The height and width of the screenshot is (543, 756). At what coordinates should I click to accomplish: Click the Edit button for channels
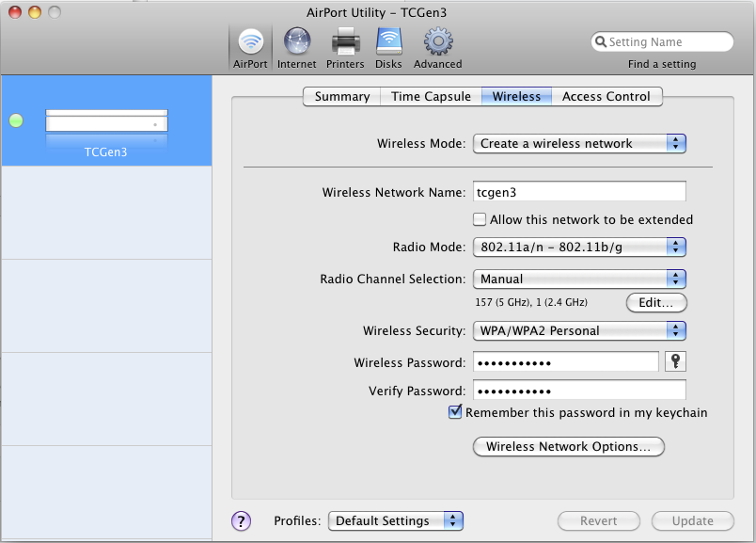pyautogui.click(x=655, y=303)
